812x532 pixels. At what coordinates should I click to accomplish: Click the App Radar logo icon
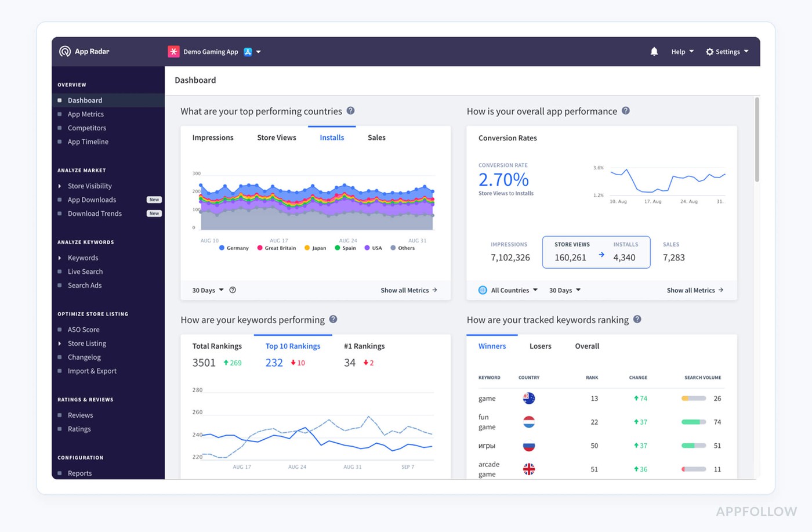click(64, 51)
